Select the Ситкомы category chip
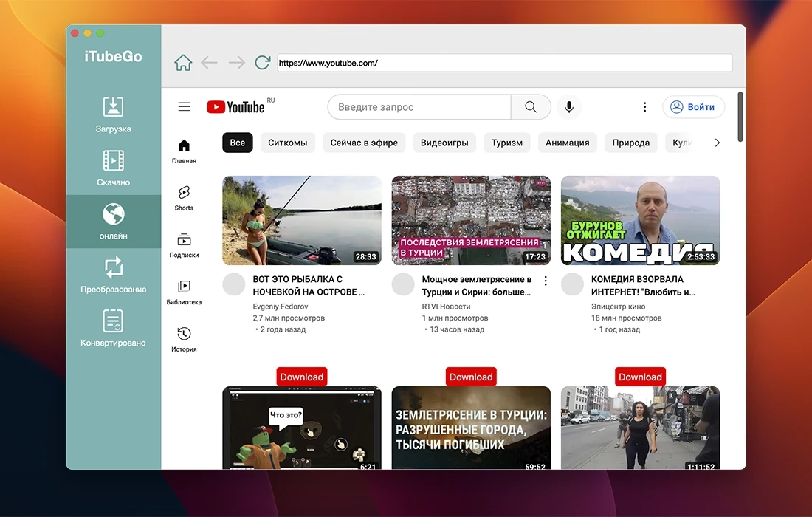 (288, 143)
